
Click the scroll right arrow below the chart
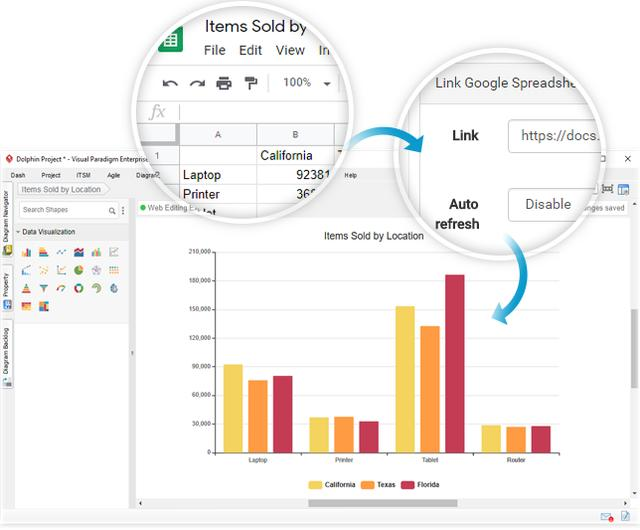tap(625, 503)
